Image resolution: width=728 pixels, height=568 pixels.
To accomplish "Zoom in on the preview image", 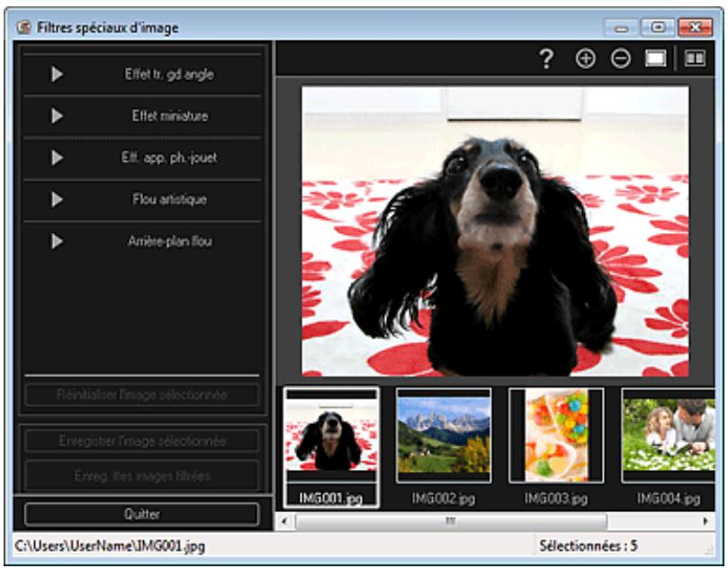I will tap(588, 56).
